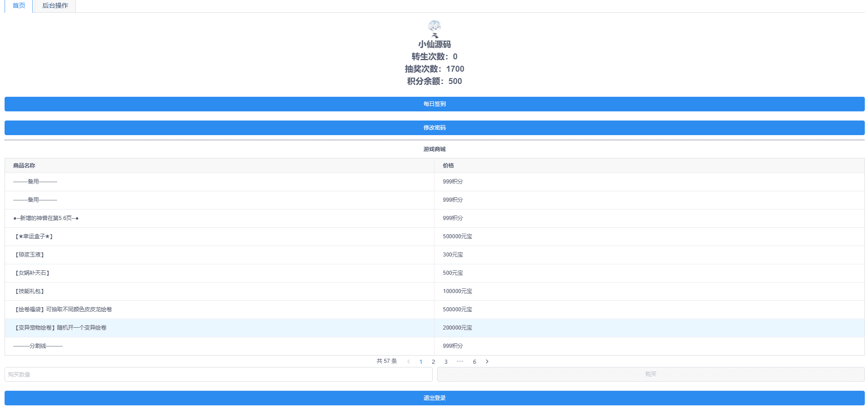Screen dimensions: 868x409
Task: Select the 【琼浆玉液】 item row
Action: click(434, 255)
